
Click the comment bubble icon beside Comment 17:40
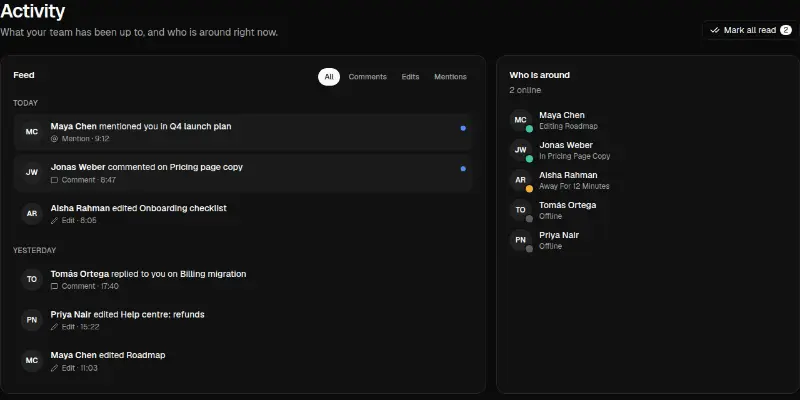[x=55, y=286]
